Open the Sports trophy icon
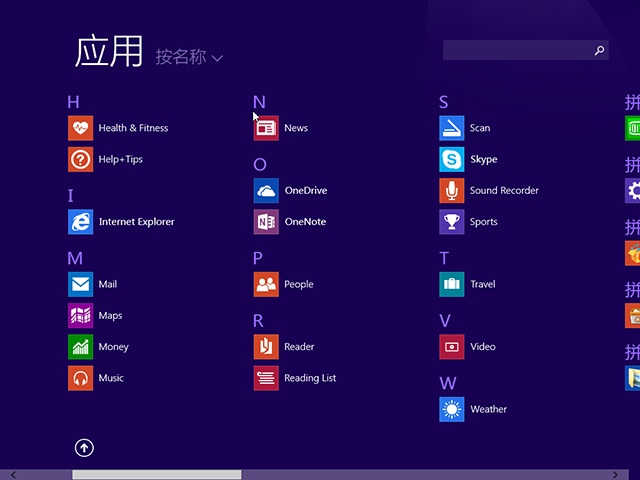Screen dimensions: 640x480 click(x=452, y=222)
